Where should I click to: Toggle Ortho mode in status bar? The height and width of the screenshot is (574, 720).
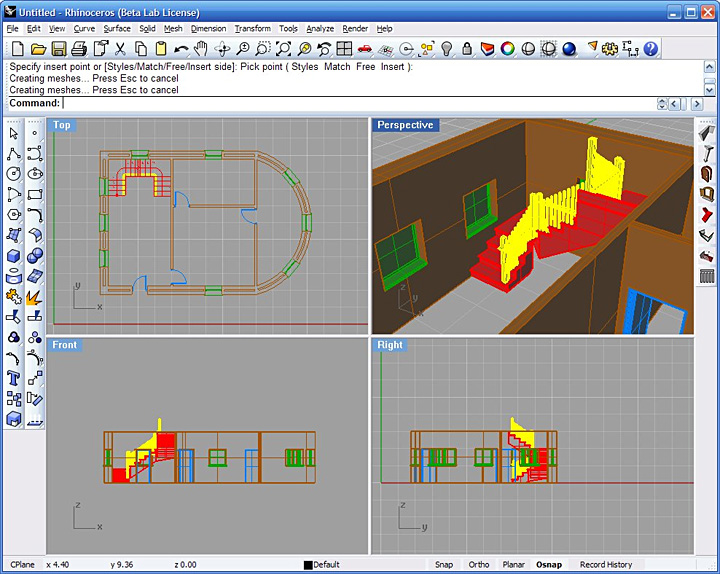click(x=479, y=564)
